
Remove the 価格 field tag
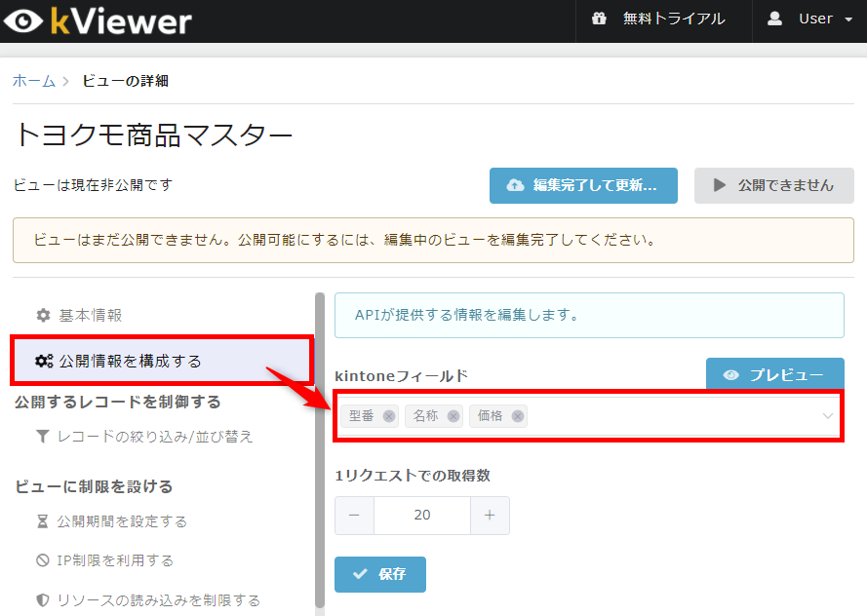(x=518, y=415)
